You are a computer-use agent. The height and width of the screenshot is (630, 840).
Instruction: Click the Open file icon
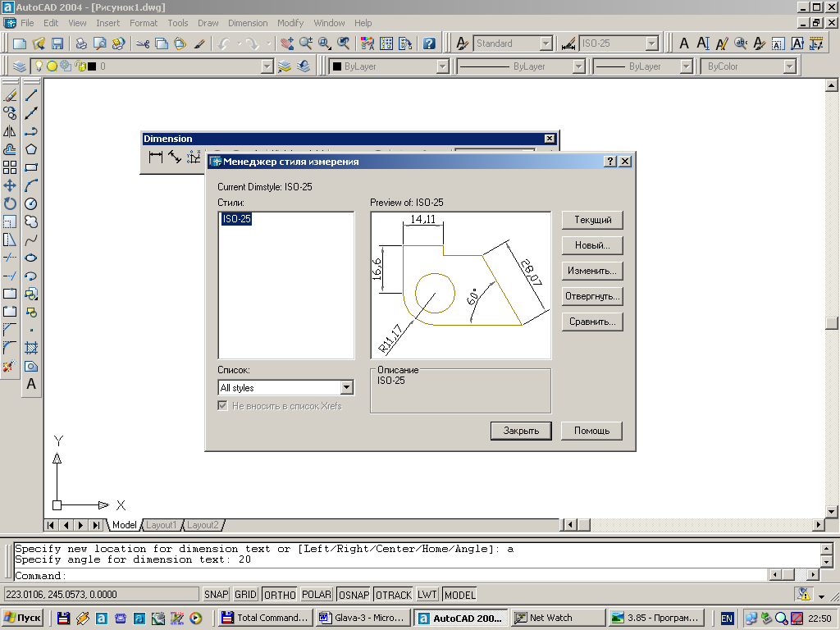point(39,43)
